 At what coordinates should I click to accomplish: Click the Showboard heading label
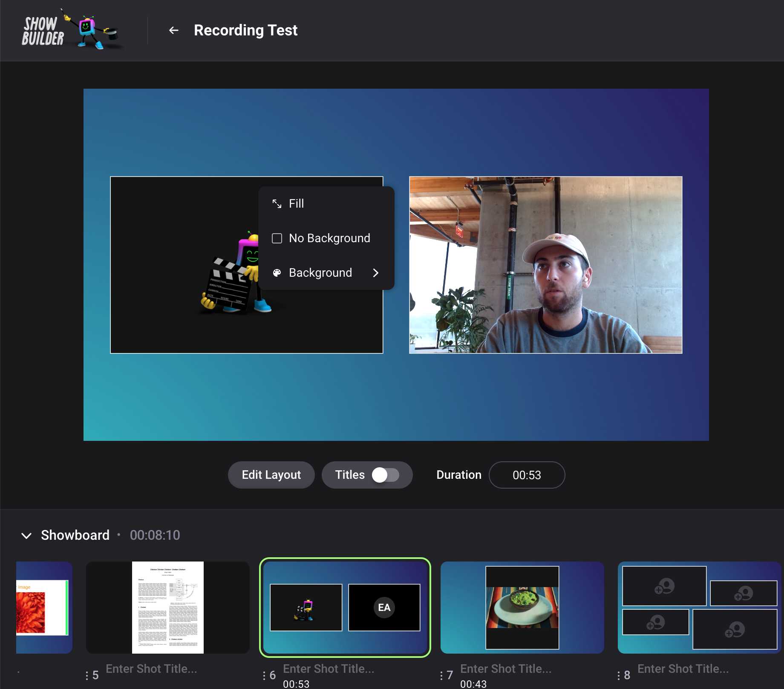tap(75, 535)
